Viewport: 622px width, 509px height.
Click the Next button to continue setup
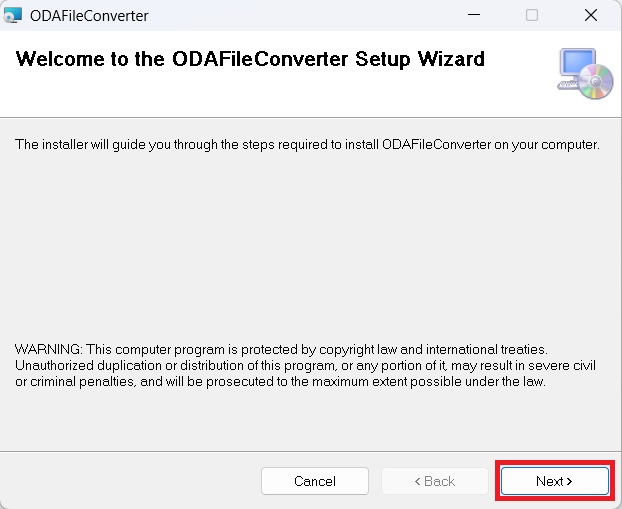pyautogui.click(x=554, y=481)
